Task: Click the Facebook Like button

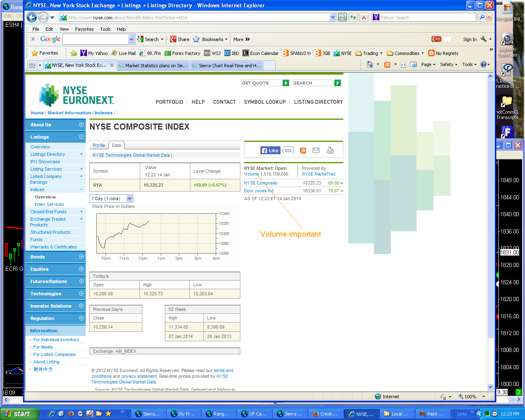Action: click(x=270, y=151)
